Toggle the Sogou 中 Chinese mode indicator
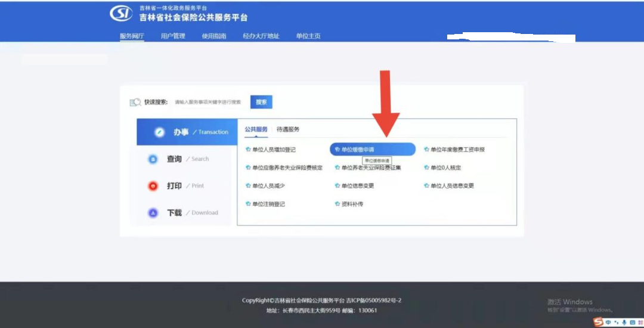This screenshot has width=644, height=328. click(x=609, y=322)
